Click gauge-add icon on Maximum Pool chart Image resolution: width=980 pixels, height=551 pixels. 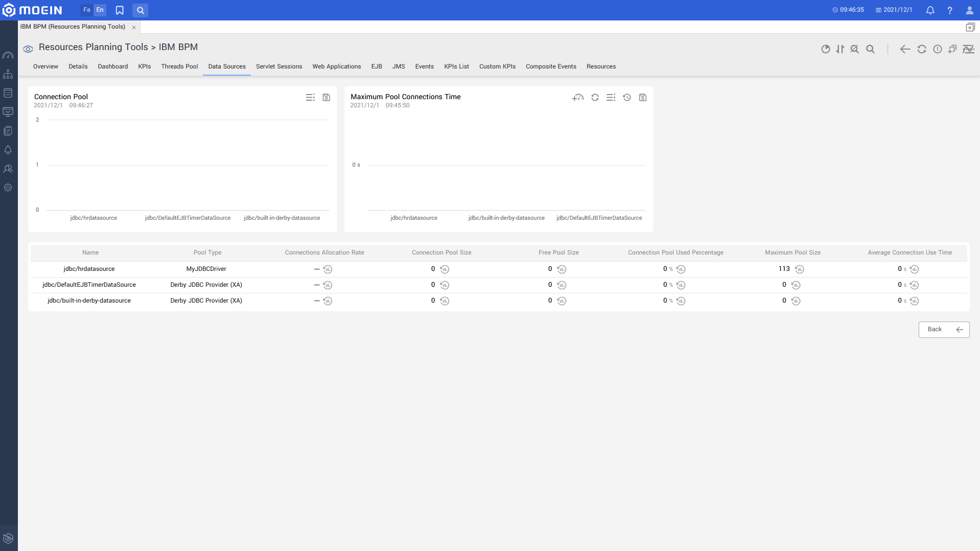(x=578, y=98)
